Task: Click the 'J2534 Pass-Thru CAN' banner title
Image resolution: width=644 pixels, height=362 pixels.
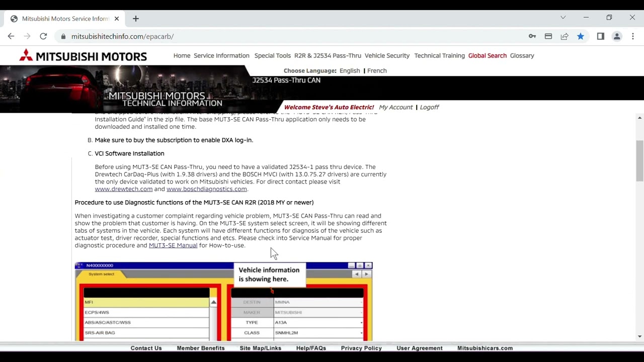Action: tap(286, 80)
